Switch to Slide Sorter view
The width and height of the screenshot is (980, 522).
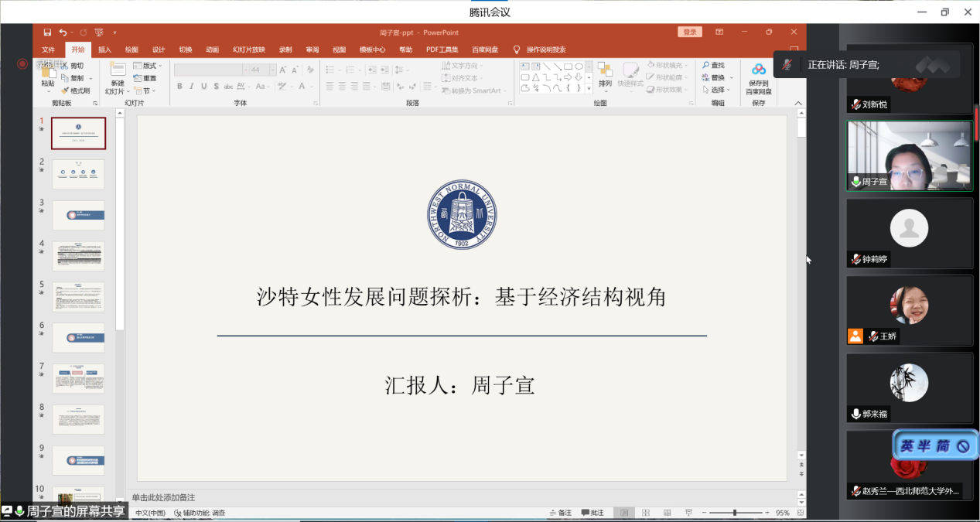pyautogui.click(x=645, y=513)
